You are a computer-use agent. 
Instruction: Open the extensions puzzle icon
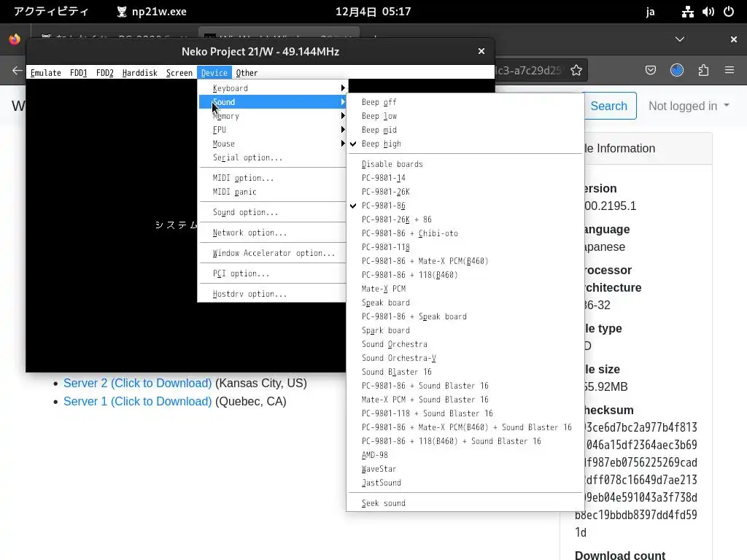[x=703, y=71]
